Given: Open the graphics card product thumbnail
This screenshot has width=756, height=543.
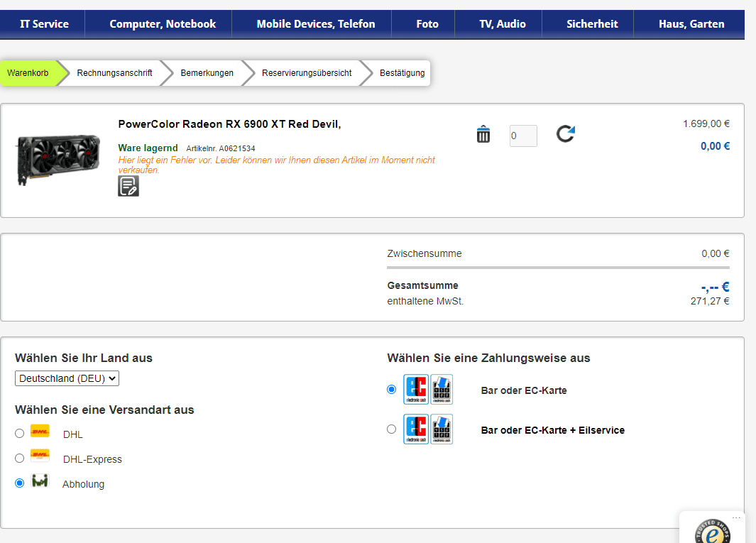Looking at the screenshot, I should point(58,160).
